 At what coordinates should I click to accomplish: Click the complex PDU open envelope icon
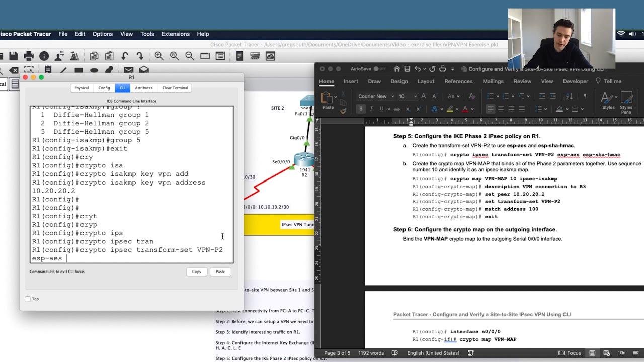click(x=144, y=70)
